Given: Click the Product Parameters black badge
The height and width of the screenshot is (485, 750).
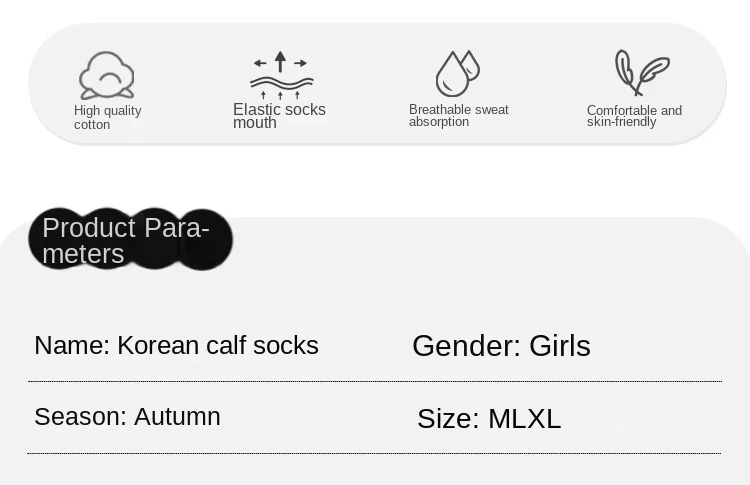Looking at the screenshot, I should (x=130, y=239).
